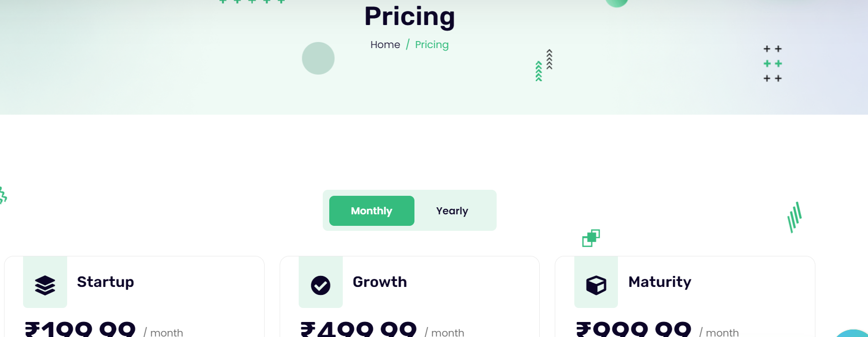Screen dimensions: 868x337
Task: Click the green chevron arrows decoration
Action: coord(539,71)
